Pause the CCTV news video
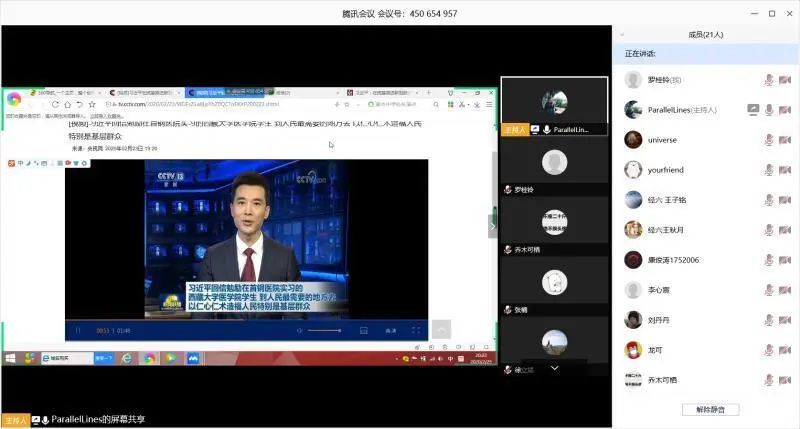This screenshot has width=800, height=429. pyautogui.click(x=78, y=330)
